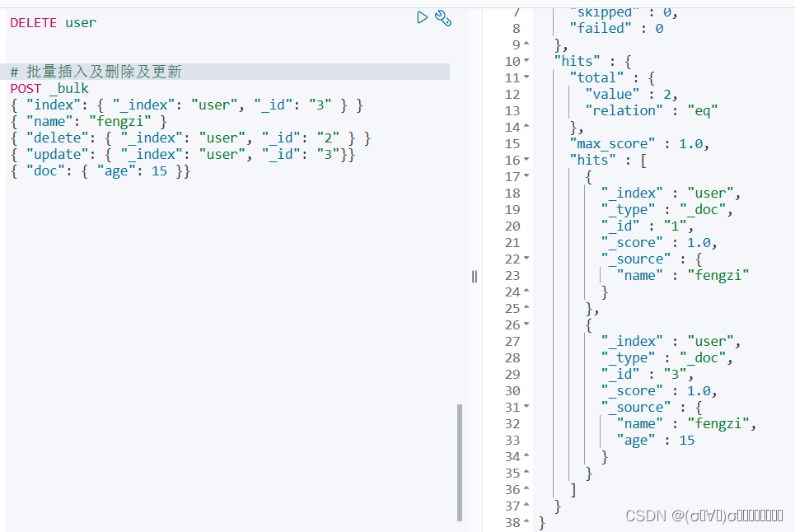
Task: Open the wrench actions menu
Action: (443, 18)
